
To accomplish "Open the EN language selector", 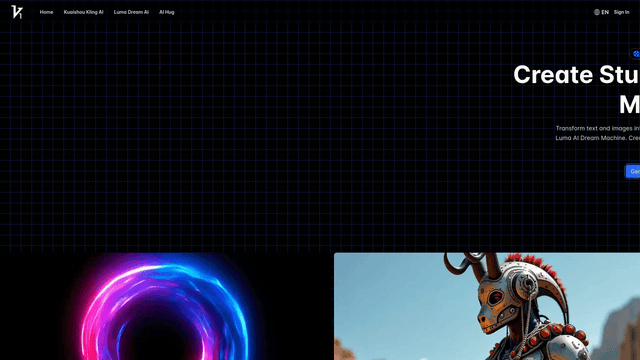I will click(x=601, y=12).
